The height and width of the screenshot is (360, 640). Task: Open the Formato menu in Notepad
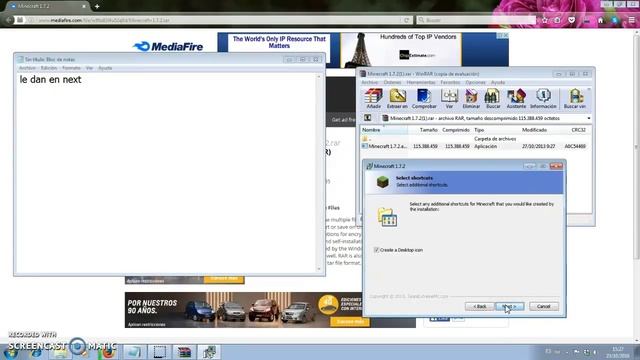tap(71, 68)
